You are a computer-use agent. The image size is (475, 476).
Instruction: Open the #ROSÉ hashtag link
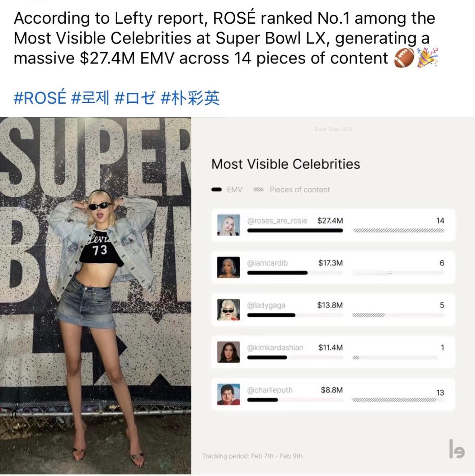tap(40, 98)
